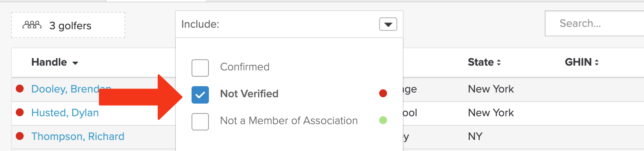Click red status dot beside Dooley, Brendan
The width and height of the screenshot is (644, 151).
20,89
